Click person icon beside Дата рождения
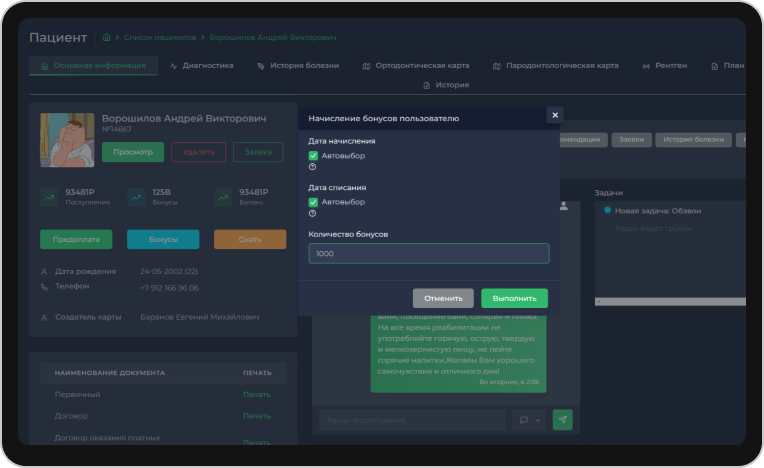The height and width of the screenshot is (468, 764). click(x=44, y=272)
